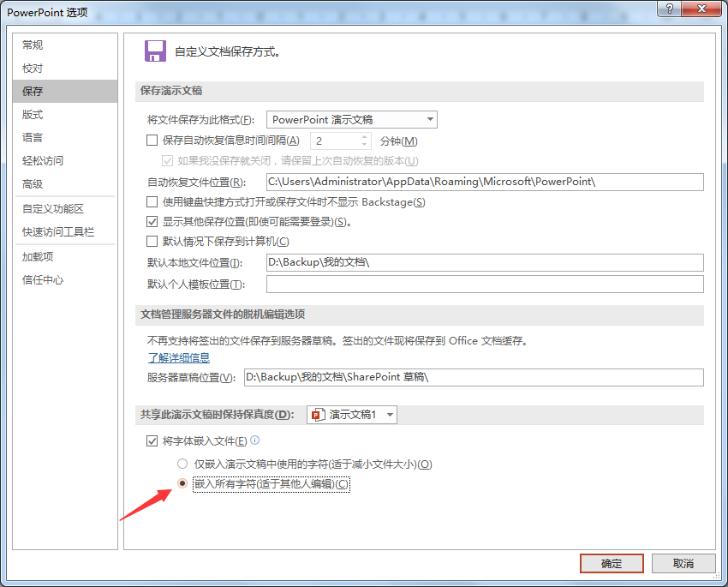Select the 保存 options category
728x587 pixels.
pos(65,91)
